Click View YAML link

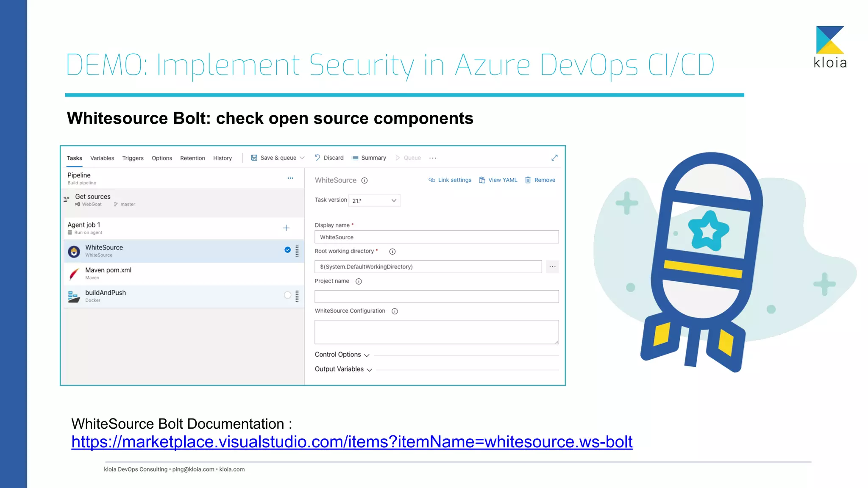[498, 180]
